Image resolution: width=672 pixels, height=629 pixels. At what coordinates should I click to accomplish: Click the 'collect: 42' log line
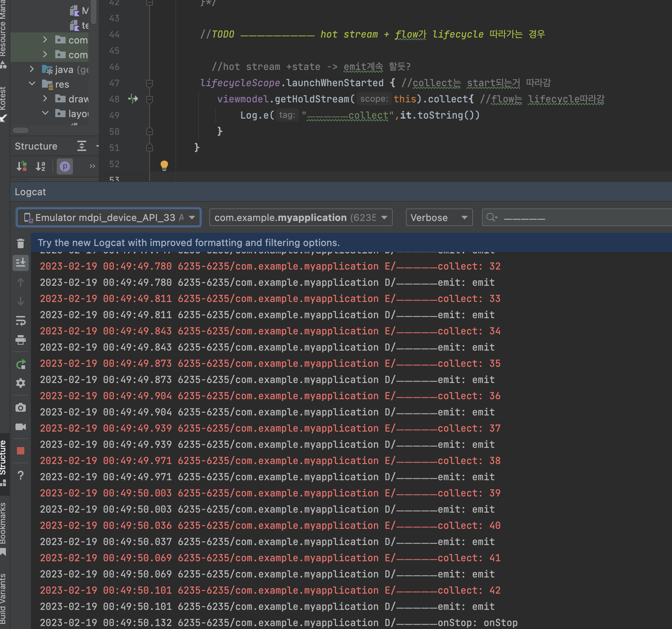point(270,590)
